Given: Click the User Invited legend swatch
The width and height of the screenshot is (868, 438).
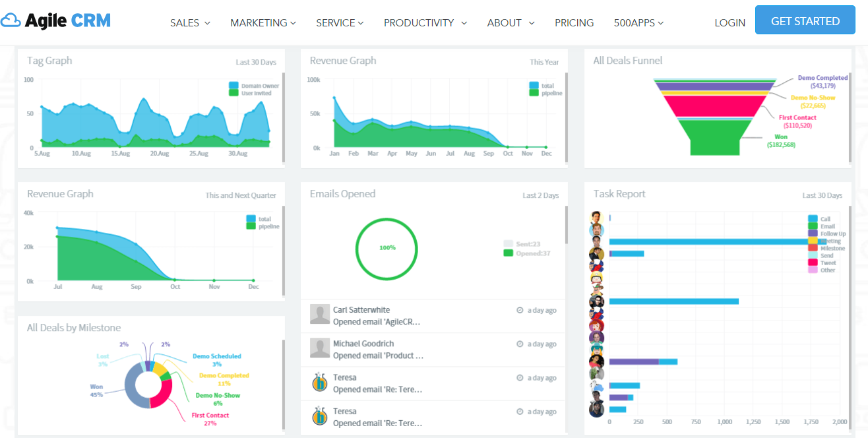Looking at the screenshot, I should (x=233, y=93).
